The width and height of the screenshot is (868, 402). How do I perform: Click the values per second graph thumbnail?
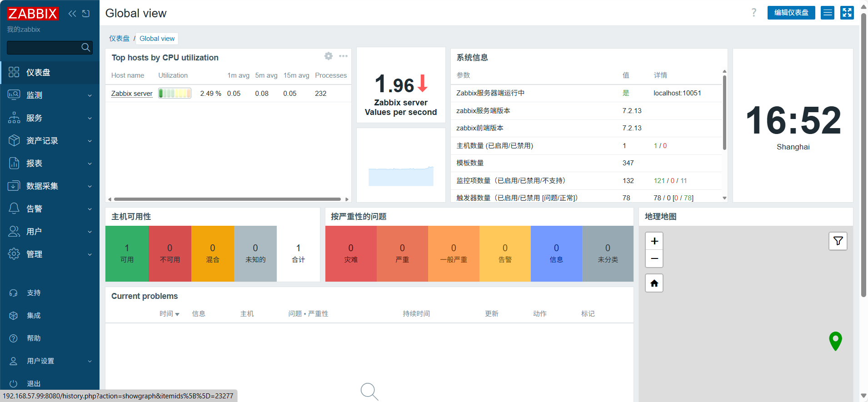tap(401, 176)
